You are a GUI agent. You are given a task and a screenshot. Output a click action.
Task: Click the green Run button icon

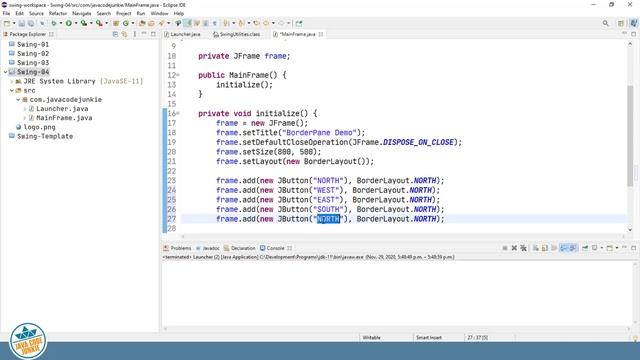tap(69, 23)
